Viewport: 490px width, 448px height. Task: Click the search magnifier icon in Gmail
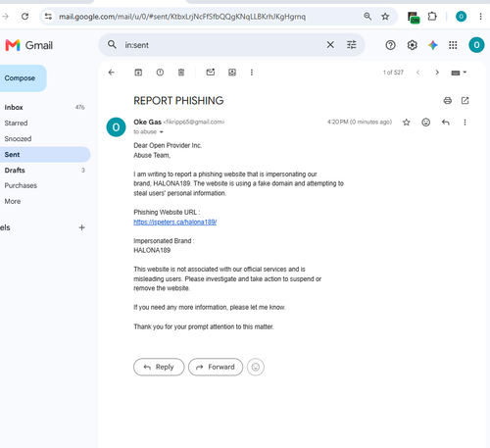point(112,45)
